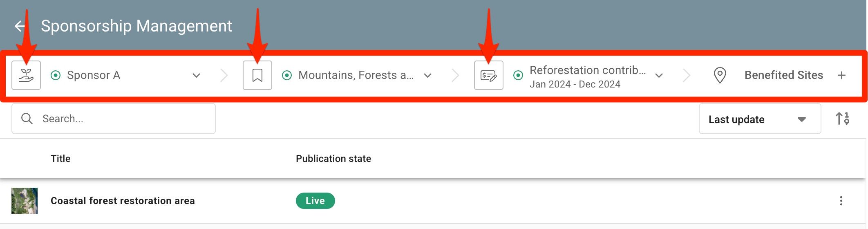Expand the Sponsor A dropdown
868x229 pixels.
coord(196,75)
